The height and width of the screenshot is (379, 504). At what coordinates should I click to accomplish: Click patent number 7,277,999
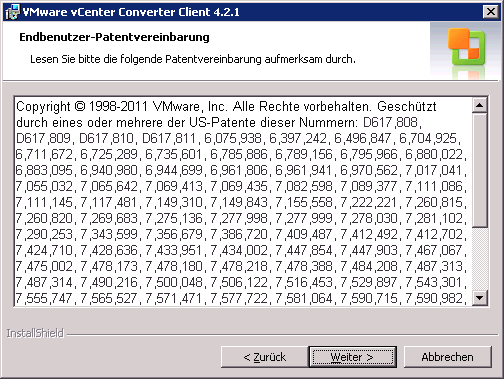click(x=304, y=218)
